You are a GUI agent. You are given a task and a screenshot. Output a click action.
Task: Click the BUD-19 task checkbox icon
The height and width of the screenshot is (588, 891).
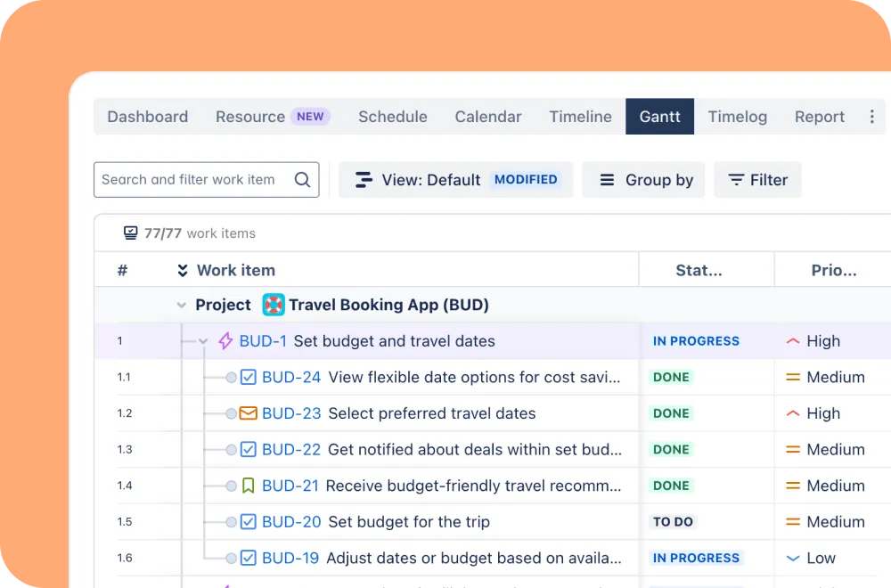pos(249,558)
